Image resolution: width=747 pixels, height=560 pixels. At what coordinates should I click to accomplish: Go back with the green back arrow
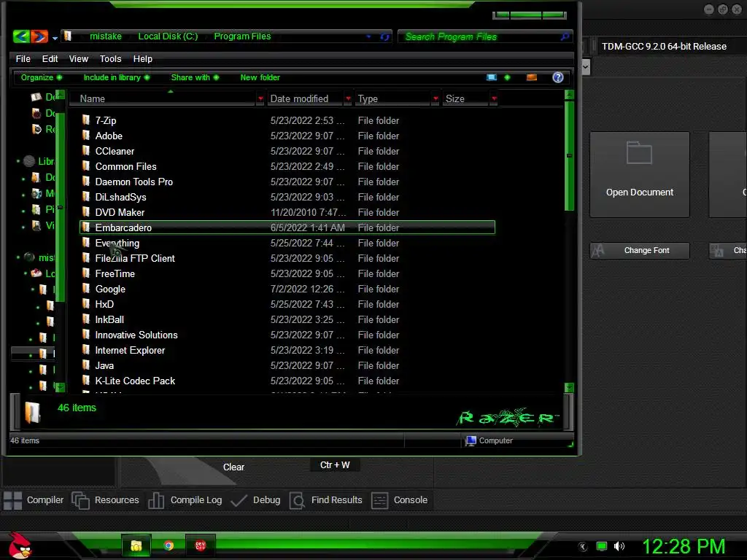pos(21,36)
